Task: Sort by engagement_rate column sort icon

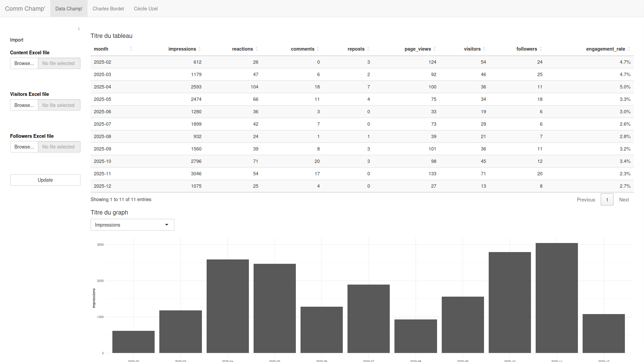Action: coord(629,49)
